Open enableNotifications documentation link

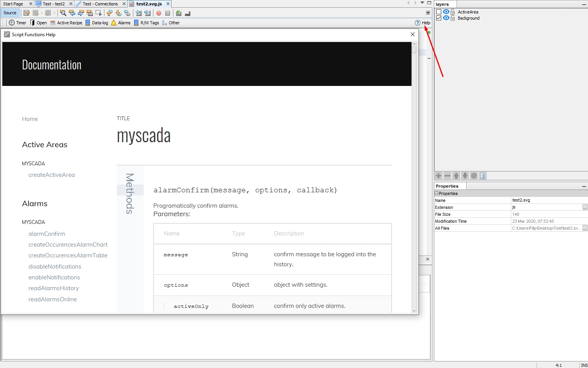tap(54, 277)
